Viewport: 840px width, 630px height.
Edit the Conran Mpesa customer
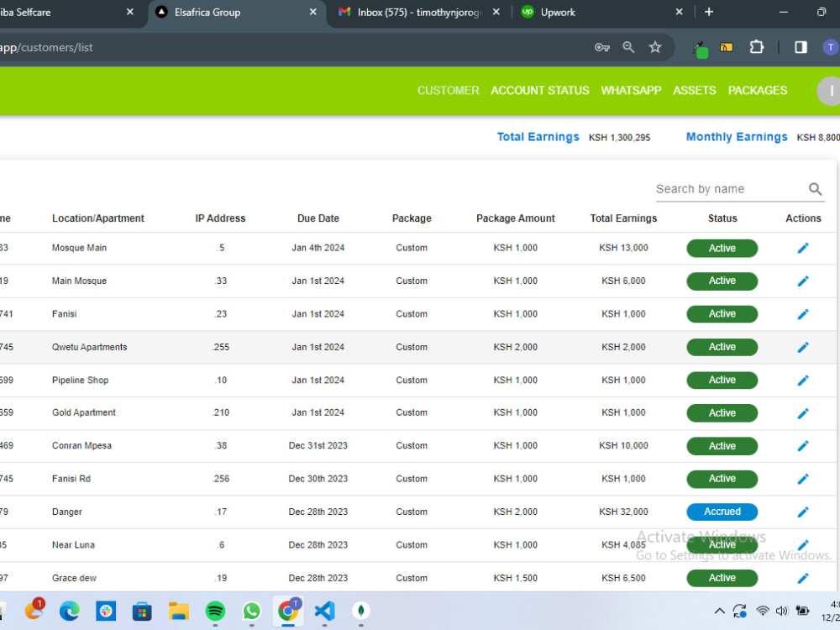[x=802, y=446]
